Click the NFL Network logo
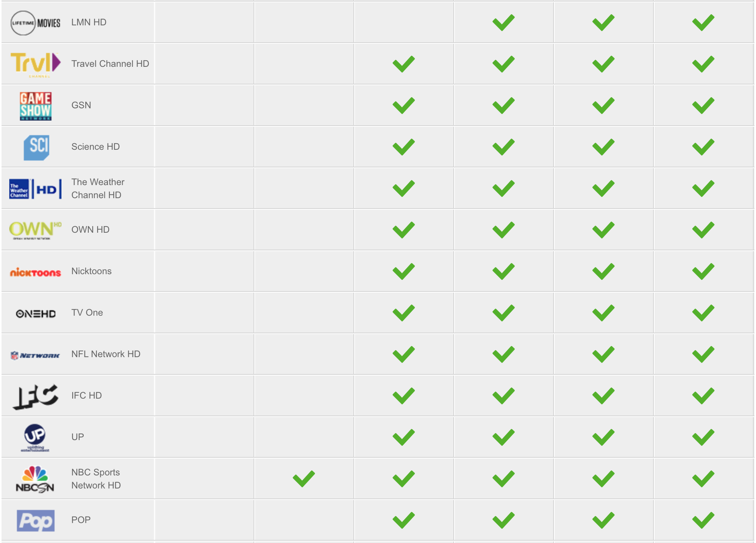Viewport: 756px width, 543px height. pos(35,356)
